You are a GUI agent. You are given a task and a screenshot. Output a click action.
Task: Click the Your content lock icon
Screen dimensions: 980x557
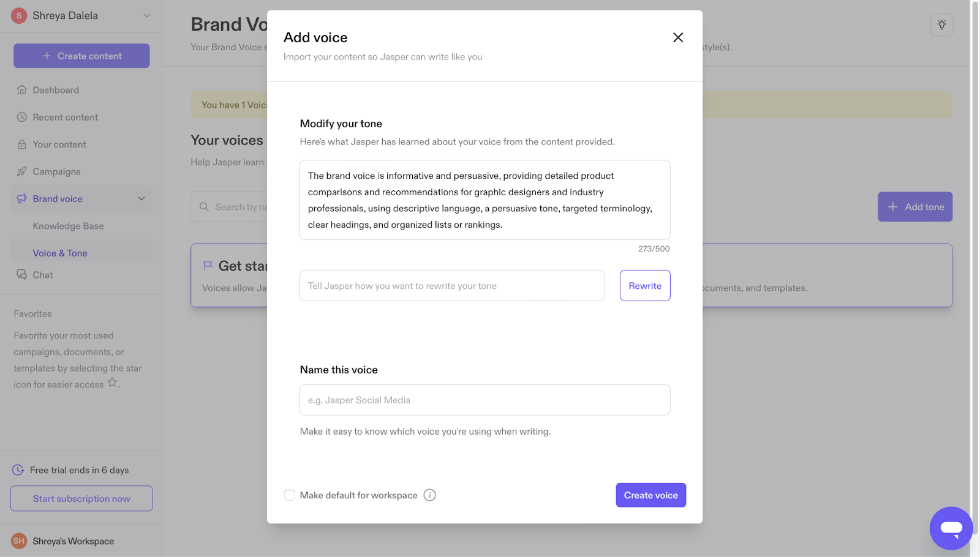pyautogui.click(x=22, y=144)
